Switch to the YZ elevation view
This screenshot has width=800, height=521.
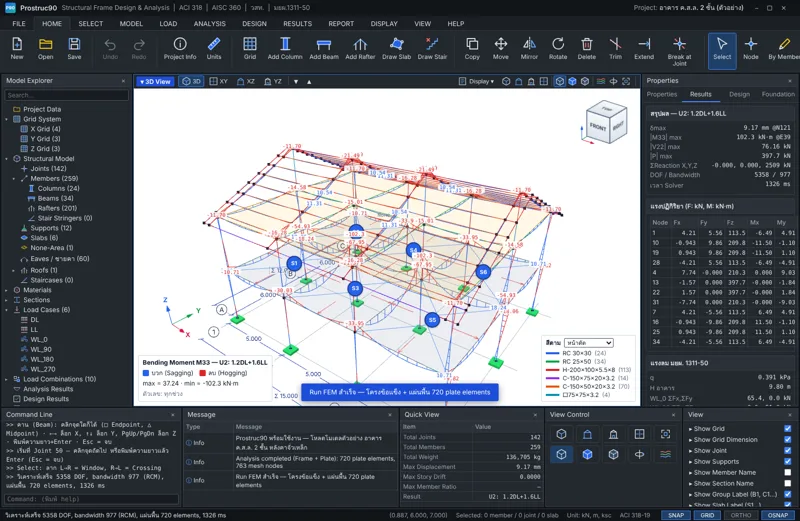click(272, 82)
